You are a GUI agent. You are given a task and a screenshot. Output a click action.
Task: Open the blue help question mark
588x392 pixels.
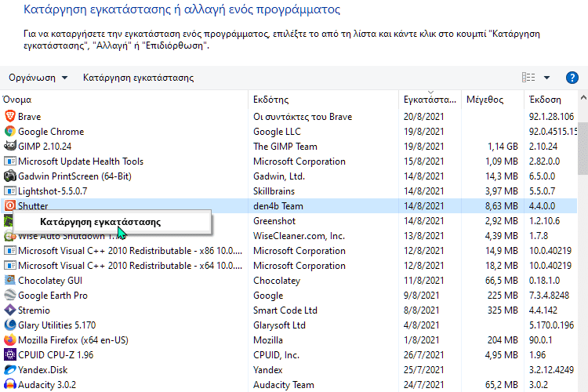point(572,78)
